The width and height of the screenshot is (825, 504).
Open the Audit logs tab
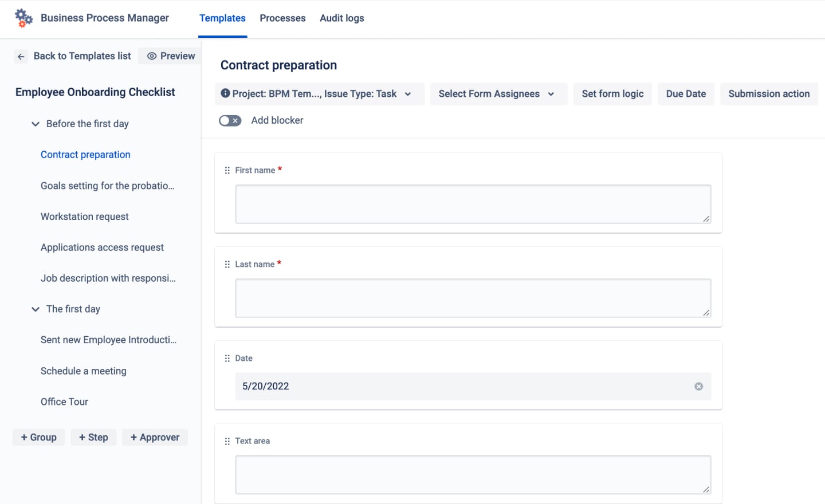[342, 18]
